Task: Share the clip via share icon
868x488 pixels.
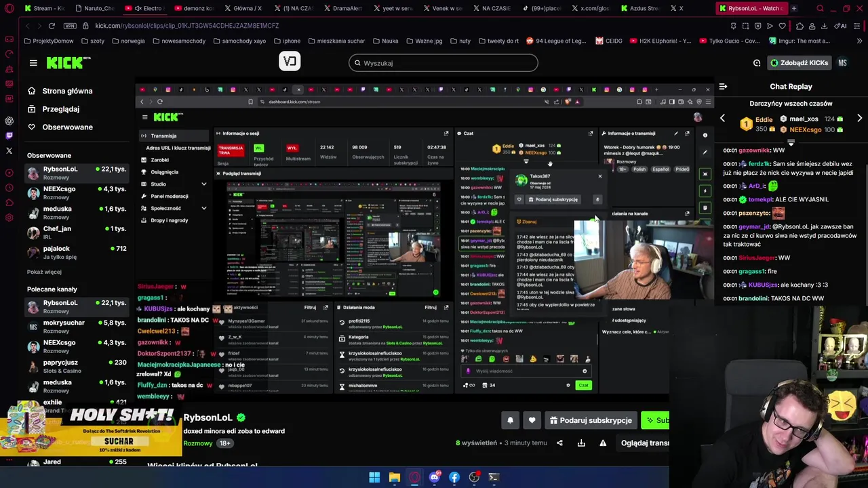Action: point(559,443)
